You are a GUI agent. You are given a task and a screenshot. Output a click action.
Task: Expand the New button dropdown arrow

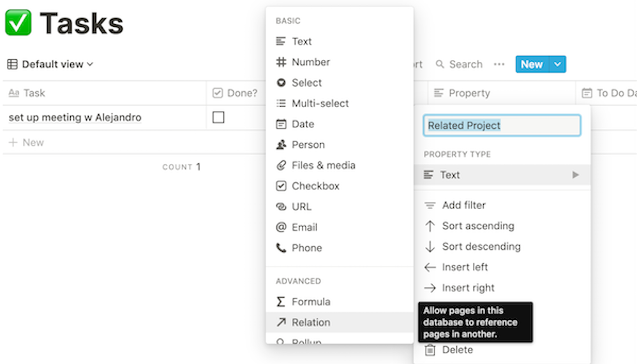pyautogui.click(x=558, y=64)
